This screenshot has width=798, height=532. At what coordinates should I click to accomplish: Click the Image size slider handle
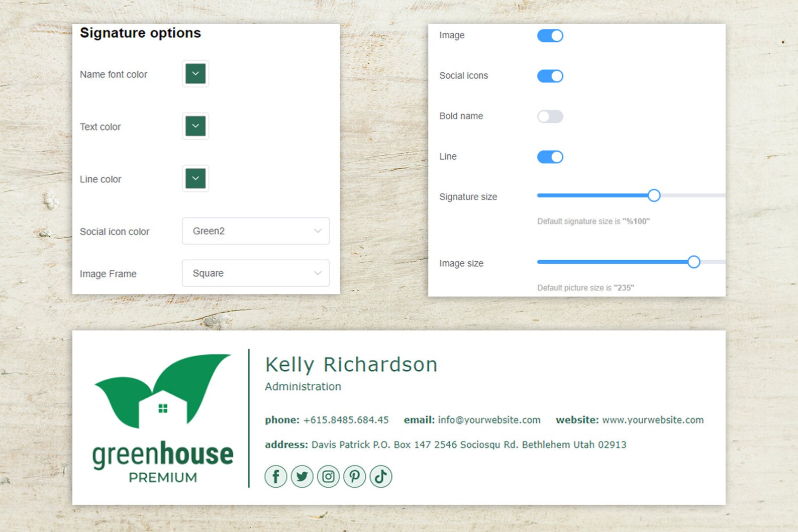point(694,262)
